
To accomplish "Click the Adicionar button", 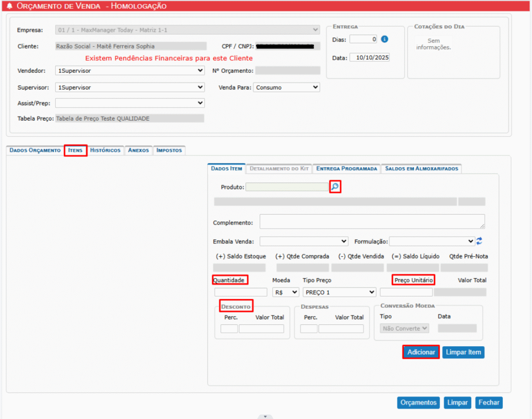I will pyautogui.click(x=421, y=352).
